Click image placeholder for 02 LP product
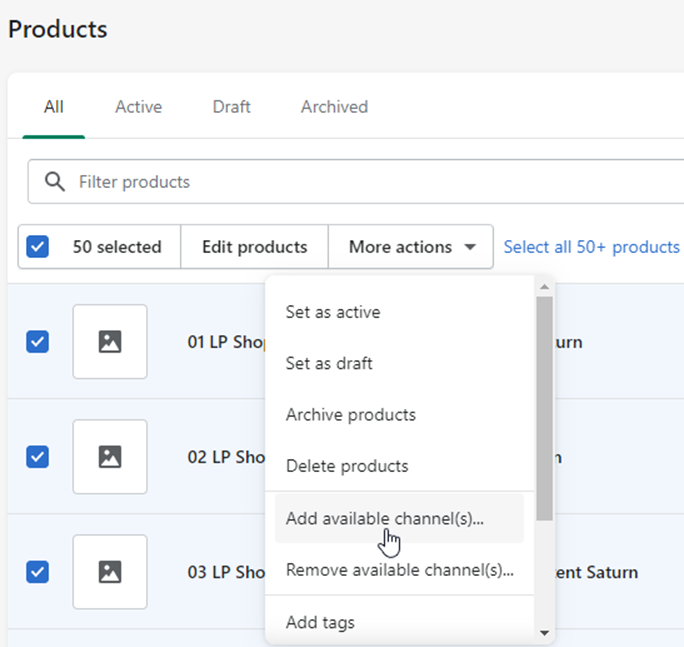This screenshot has height=647, width=684. click(x=110, y=457)
